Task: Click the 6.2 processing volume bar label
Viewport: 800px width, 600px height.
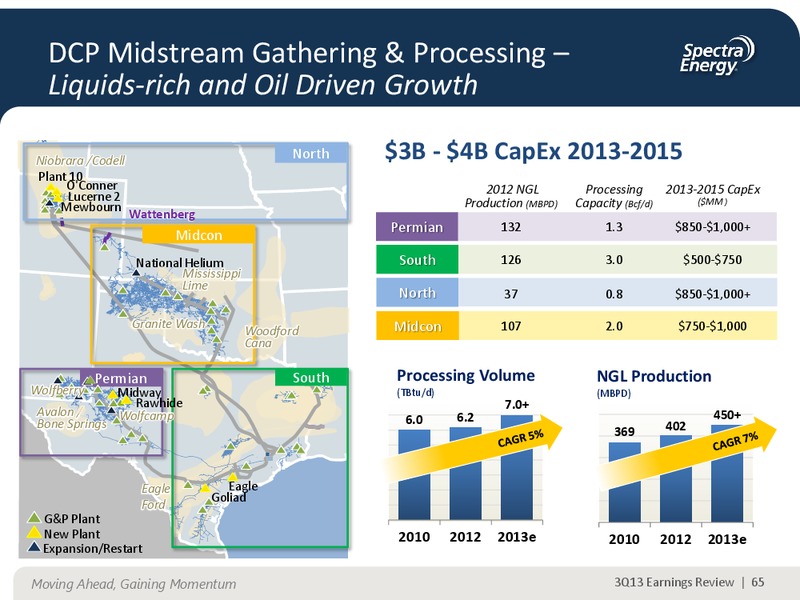Action: pyautogui.click(x=465, y=417)
